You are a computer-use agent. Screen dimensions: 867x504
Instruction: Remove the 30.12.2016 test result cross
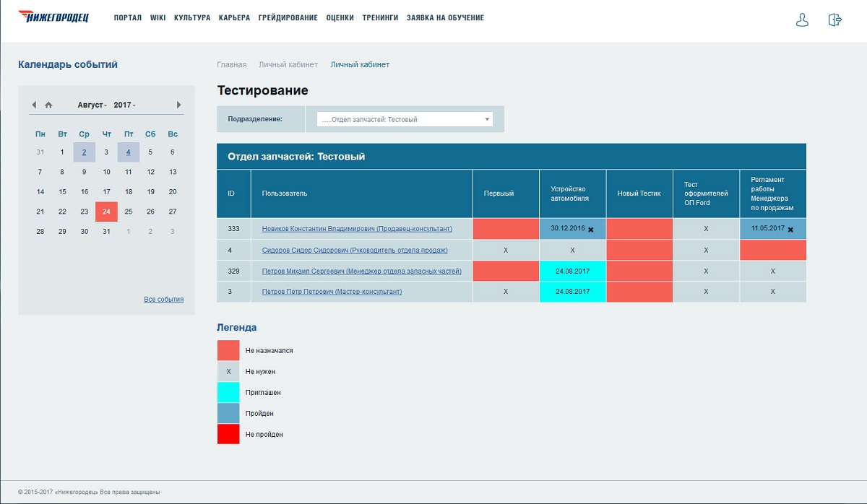[x=590, y=230]
